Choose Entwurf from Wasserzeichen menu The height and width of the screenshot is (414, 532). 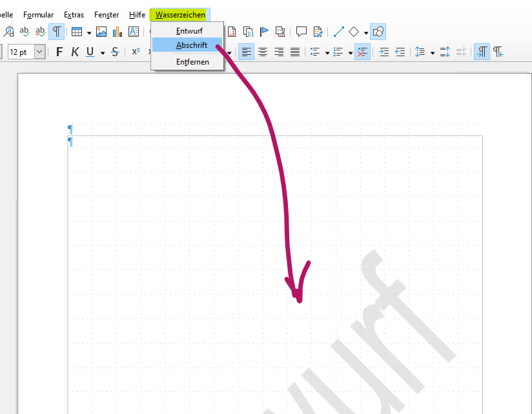coord(187,31)
